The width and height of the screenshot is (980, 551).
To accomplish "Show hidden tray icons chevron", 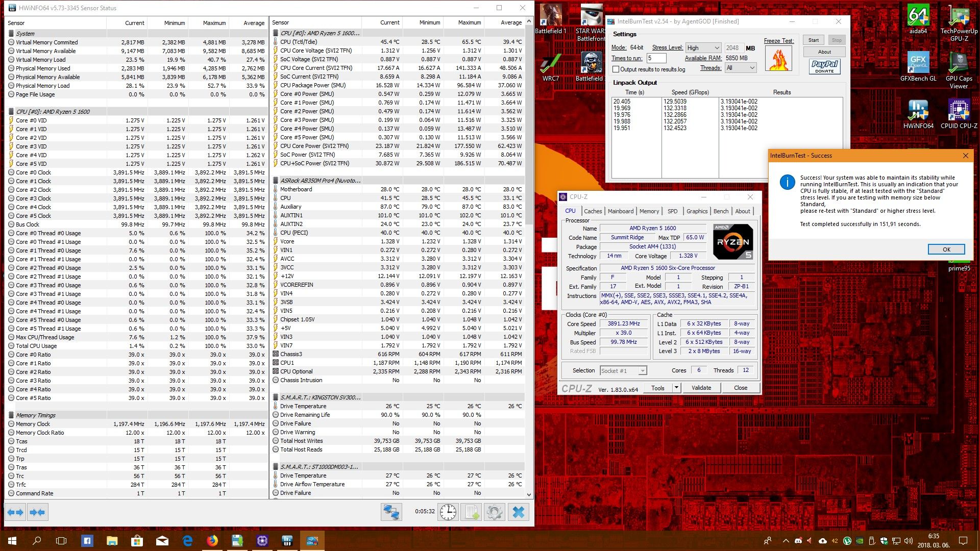I will pos(786,541).
